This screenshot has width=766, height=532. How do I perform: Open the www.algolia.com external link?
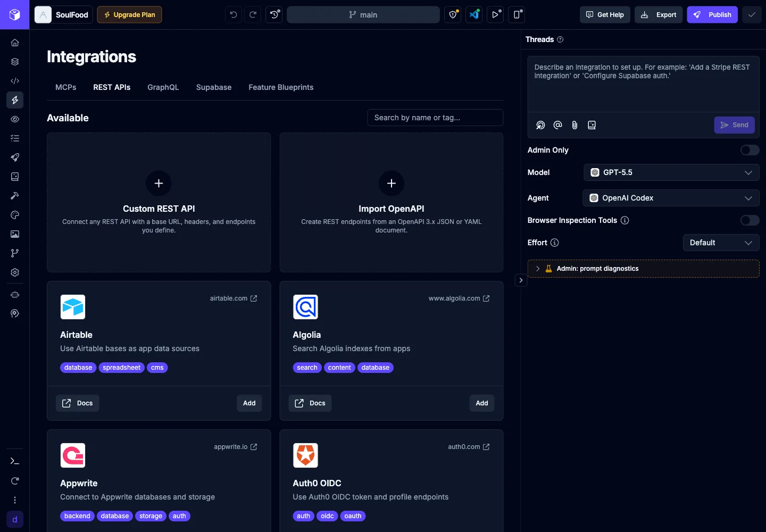tap(459, 298)
